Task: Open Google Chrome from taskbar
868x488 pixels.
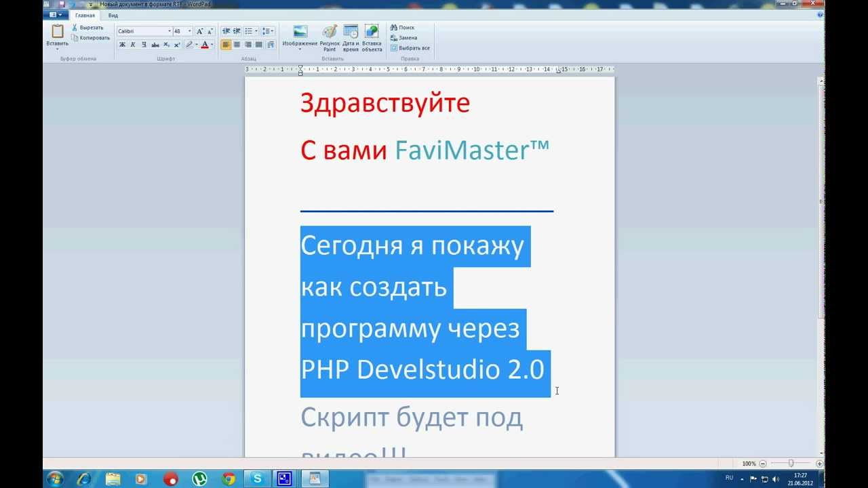Action: (x=229, y=479)
